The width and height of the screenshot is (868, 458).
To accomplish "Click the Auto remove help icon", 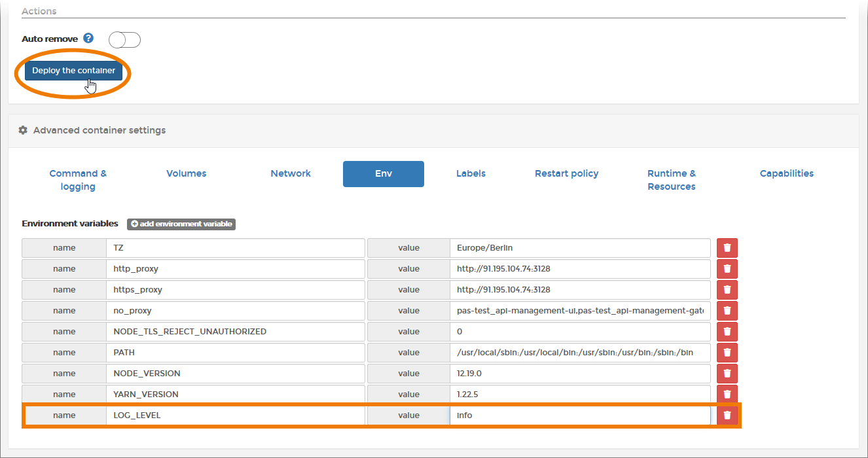I will coord(88,39).
